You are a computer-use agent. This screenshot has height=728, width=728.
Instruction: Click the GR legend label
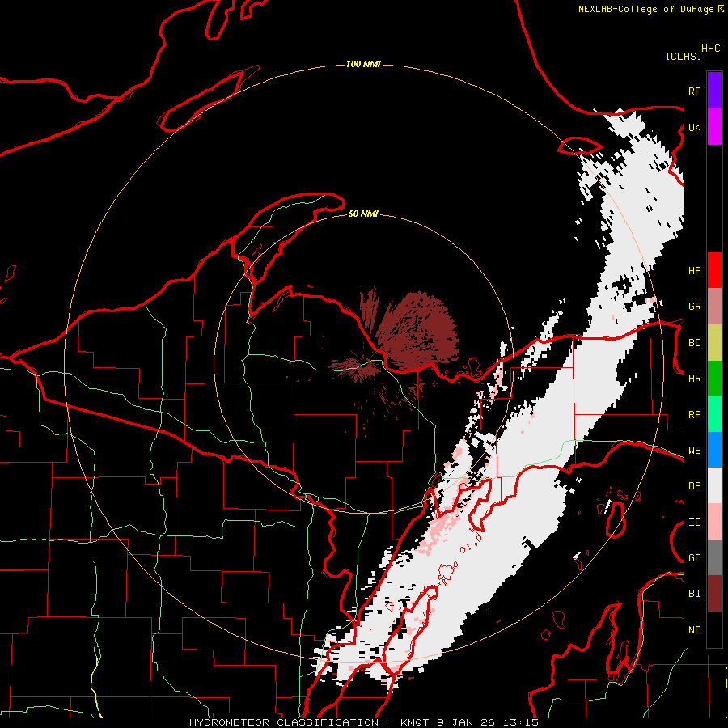click(694, 307)
